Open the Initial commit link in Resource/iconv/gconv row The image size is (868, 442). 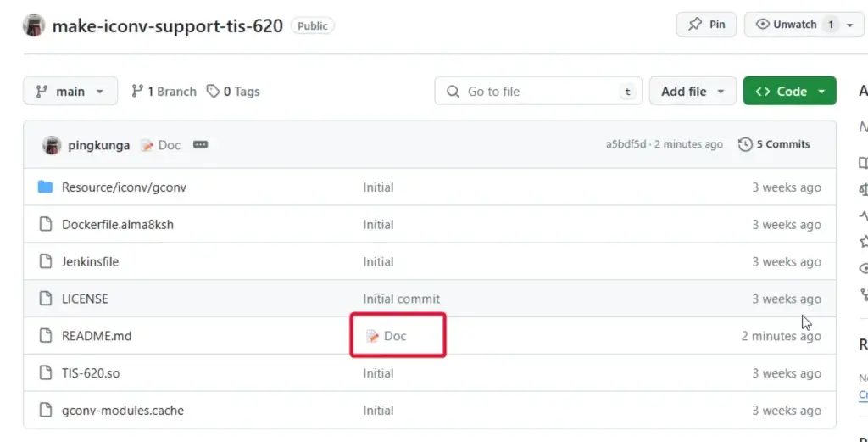pos(378,187)
